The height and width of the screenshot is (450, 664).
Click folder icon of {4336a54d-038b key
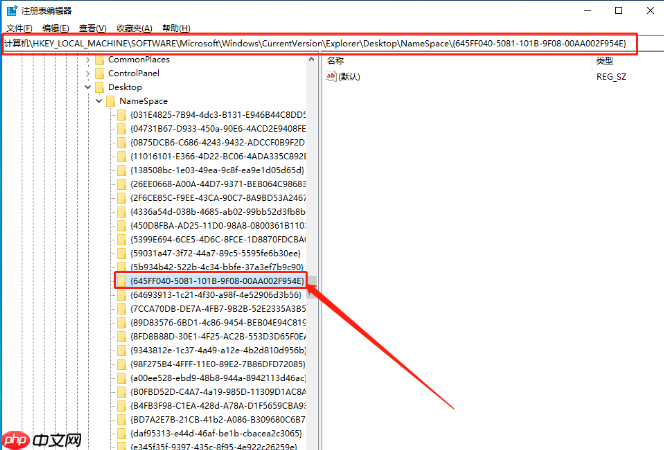click(x=122, y=212)
